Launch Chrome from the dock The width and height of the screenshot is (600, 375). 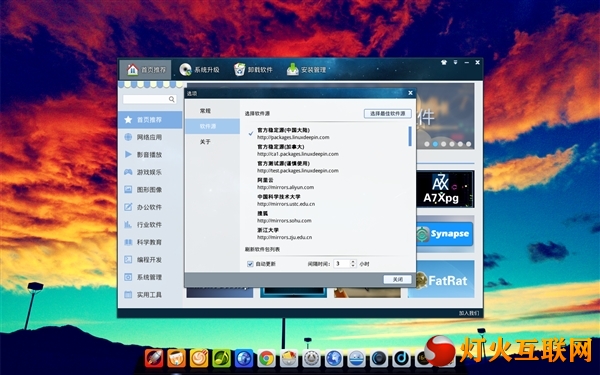(x=266, y=359)
